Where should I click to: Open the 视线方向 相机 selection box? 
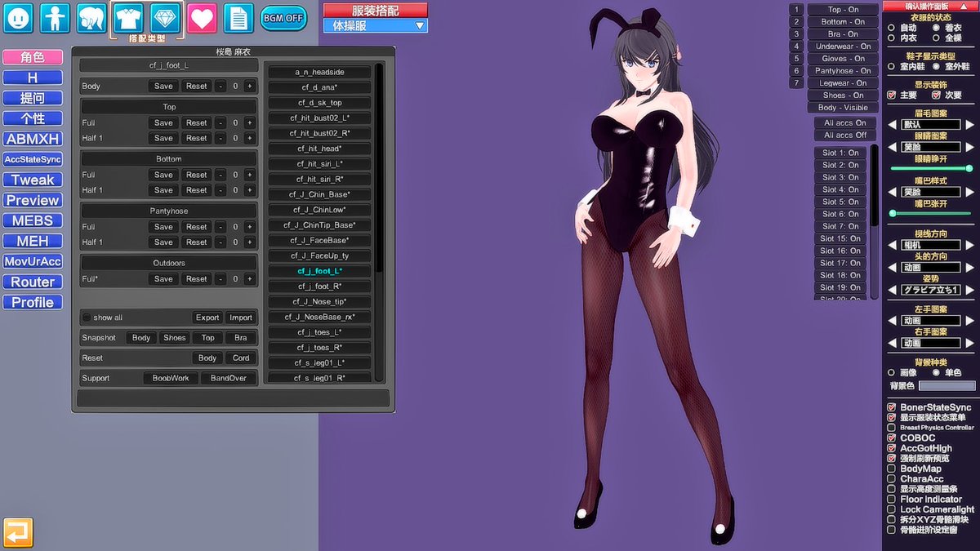tap(931, 245)
